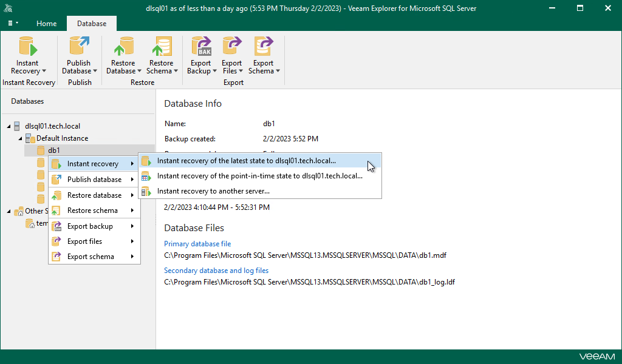Image resolution: width=622 pixels, height=364 pixels.
Task: Collapse the Default Instance tree node
Action: [x=19, y=138]
